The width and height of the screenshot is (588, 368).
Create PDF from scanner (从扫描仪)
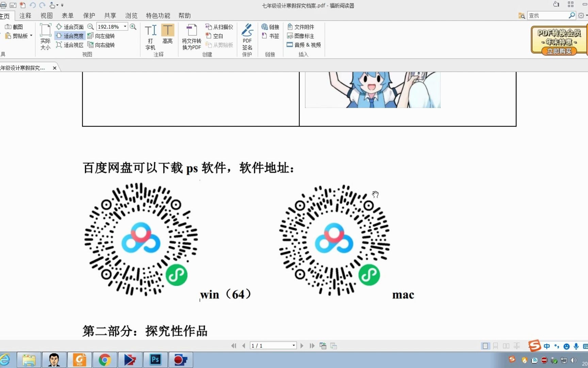[x=219, y=27]
